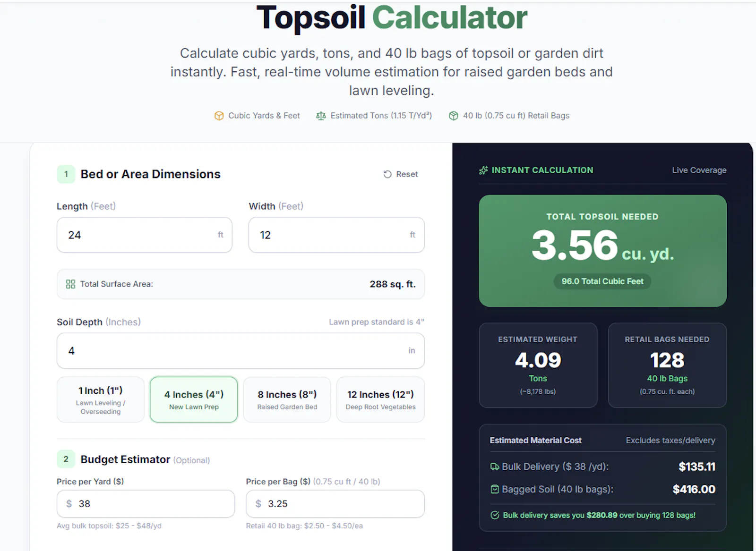Click the bag icon beside Bagged Soil
The width and height of the screenshot is (756, 551).
(495, 489)
